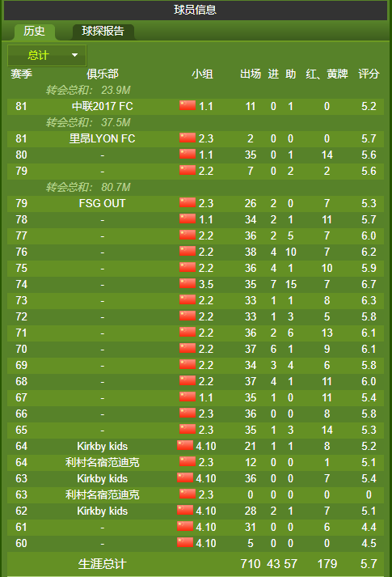
Task: Click the China flag in the 中联2017 FC row
Action: click(x=188, y=105)
